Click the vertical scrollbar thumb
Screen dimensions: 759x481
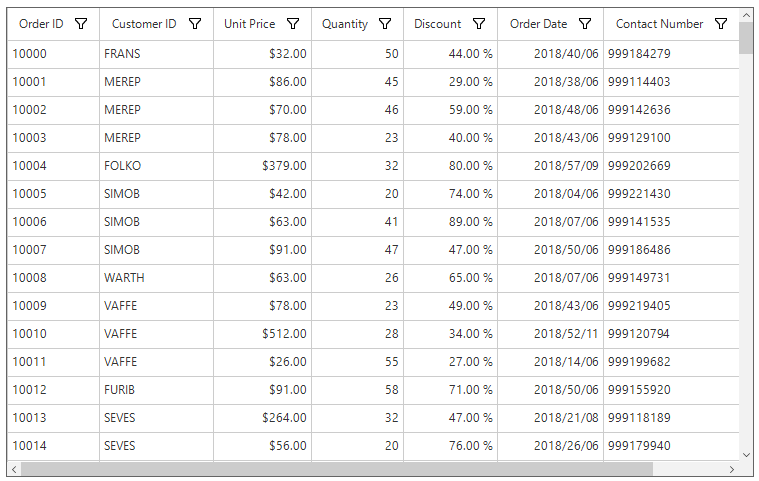[x=746, y=38]
